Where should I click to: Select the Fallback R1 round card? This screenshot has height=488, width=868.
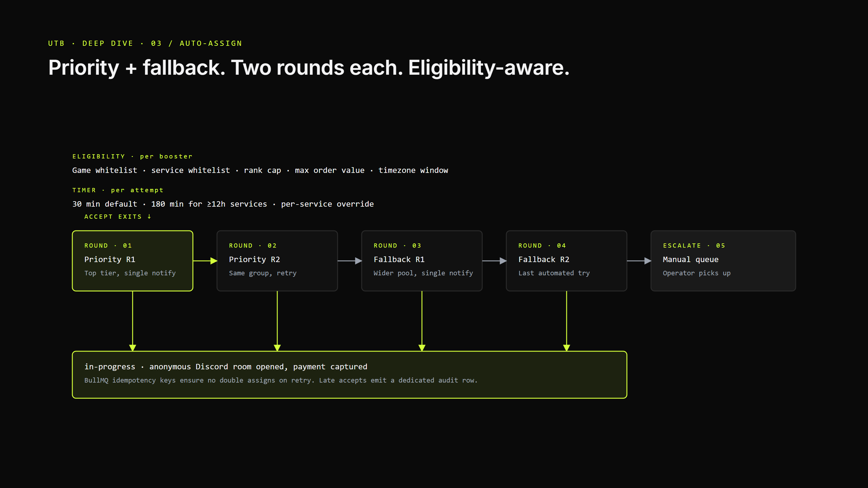(x=422, y=261)
